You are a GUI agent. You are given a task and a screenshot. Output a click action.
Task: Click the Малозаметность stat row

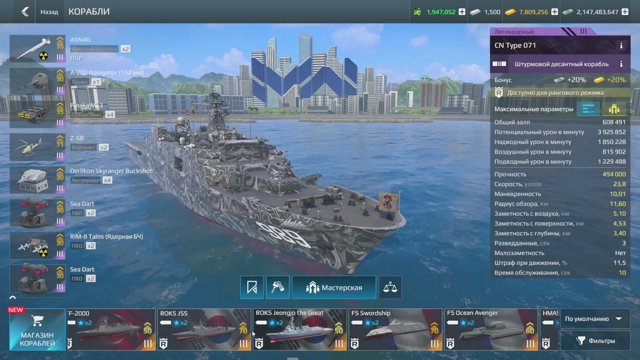pyautogui.click(x=560, y=253)
